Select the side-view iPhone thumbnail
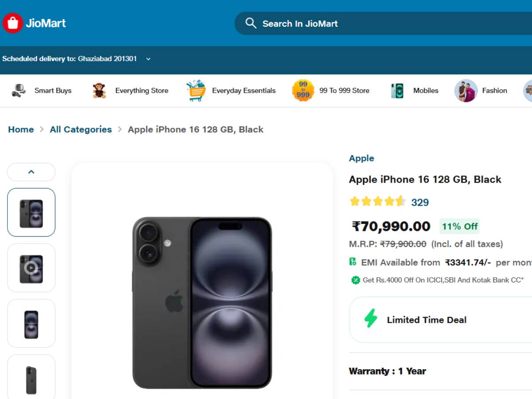The height and width of the screenshot is (399, 532). tap(31, 377)
